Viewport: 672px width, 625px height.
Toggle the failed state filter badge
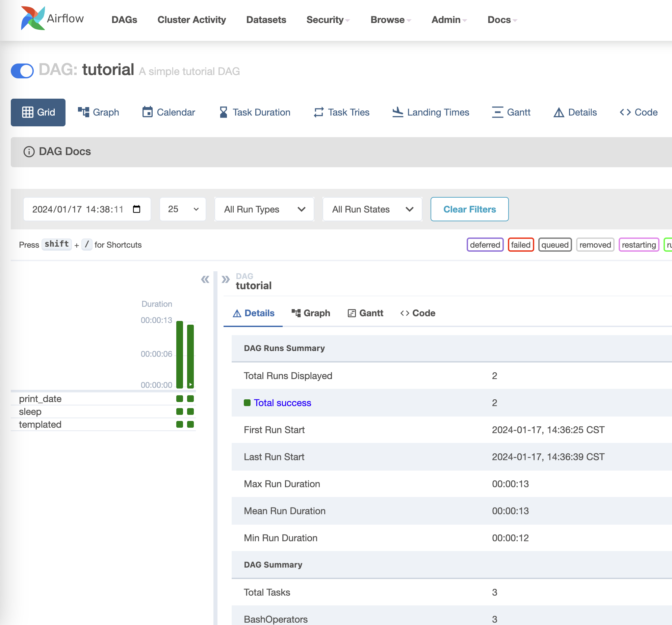(521, 245)
